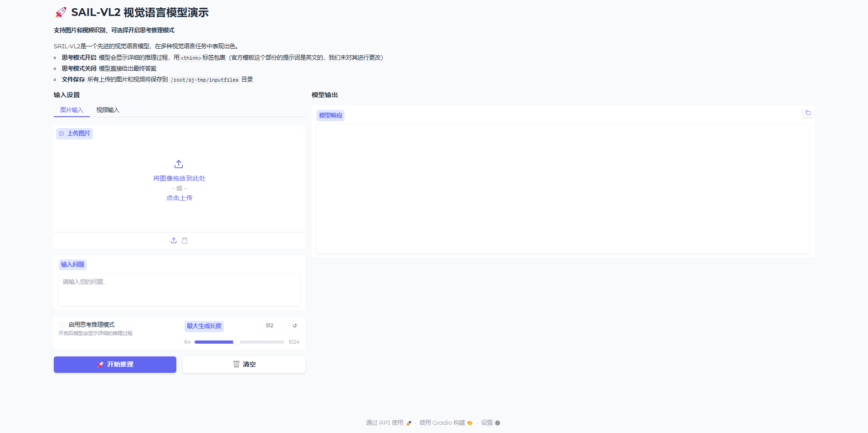The image size is (868, 433).
Task: Switch to the 视频输入 tab
Action: [x=108, y=110]
